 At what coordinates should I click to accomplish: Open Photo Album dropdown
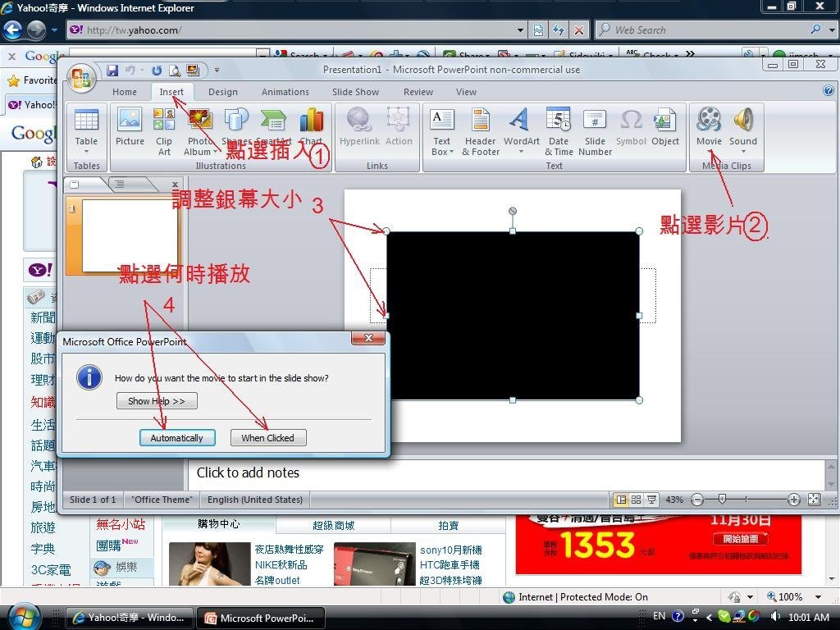[x=216, y=152]
